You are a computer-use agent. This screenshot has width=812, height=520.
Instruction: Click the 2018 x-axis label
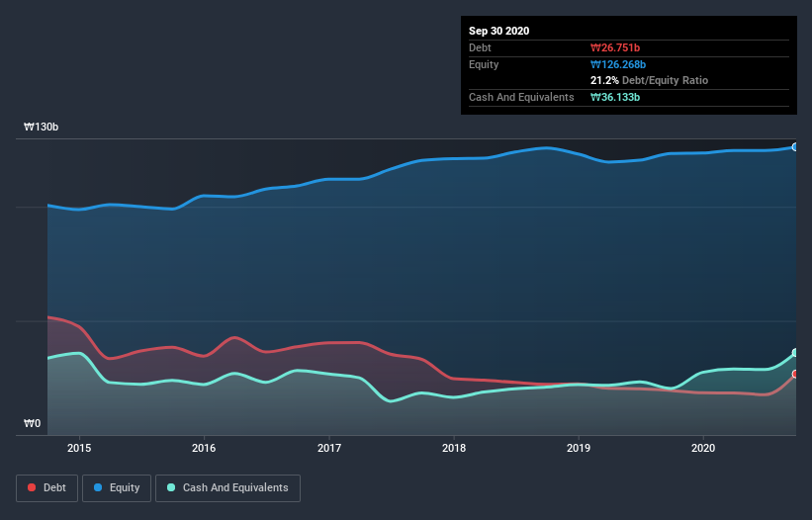tap(454, 448)
